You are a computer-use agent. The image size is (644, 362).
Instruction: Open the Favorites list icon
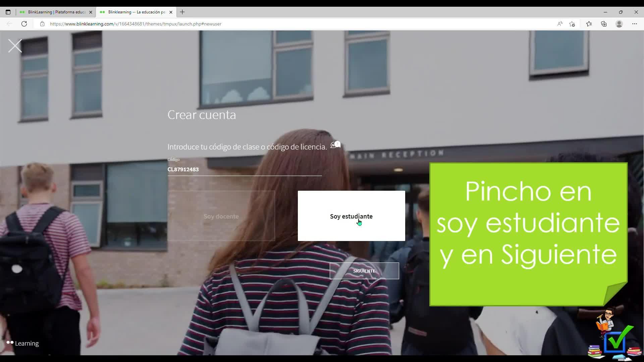[589, 24]
